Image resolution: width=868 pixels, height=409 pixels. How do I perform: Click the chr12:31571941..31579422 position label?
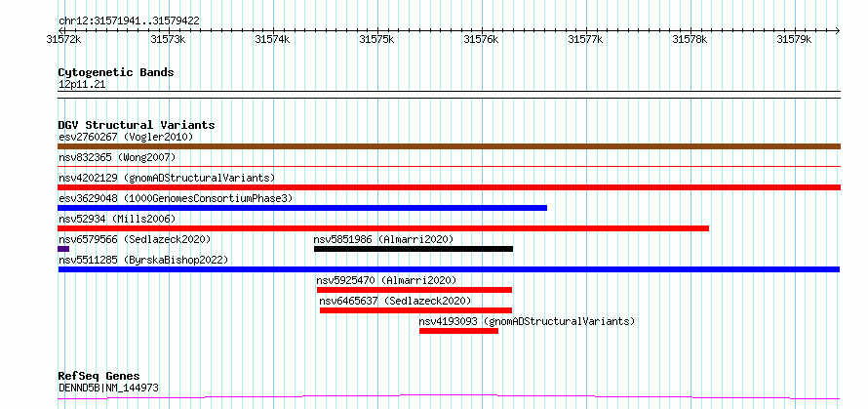pyautogui.click(x=129, y=20)
